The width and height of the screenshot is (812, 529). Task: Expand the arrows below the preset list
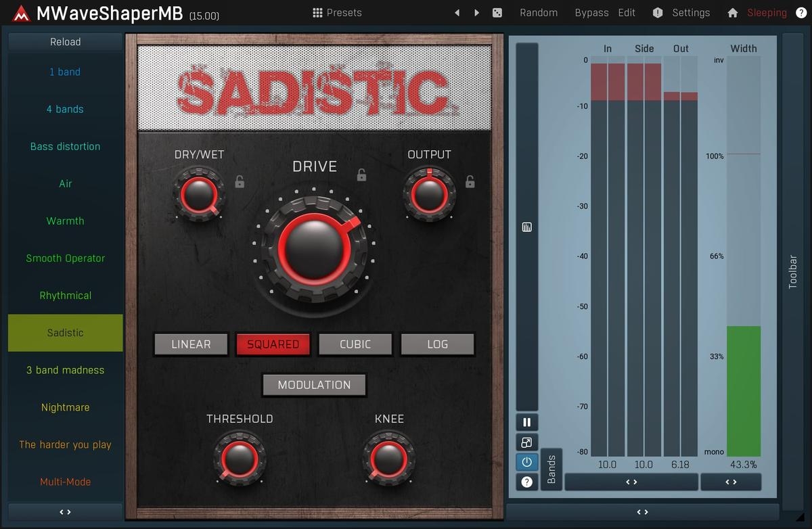tap(65, 512)
